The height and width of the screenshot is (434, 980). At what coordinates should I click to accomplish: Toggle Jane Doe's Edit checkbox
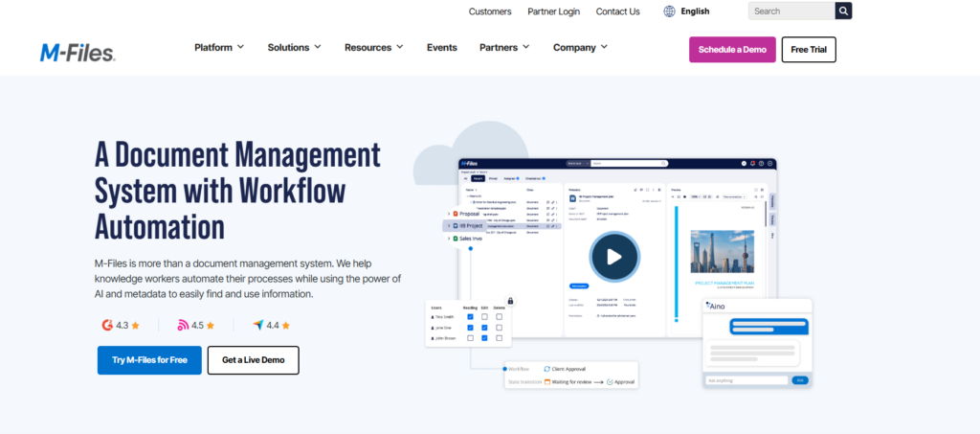(484, 328)
